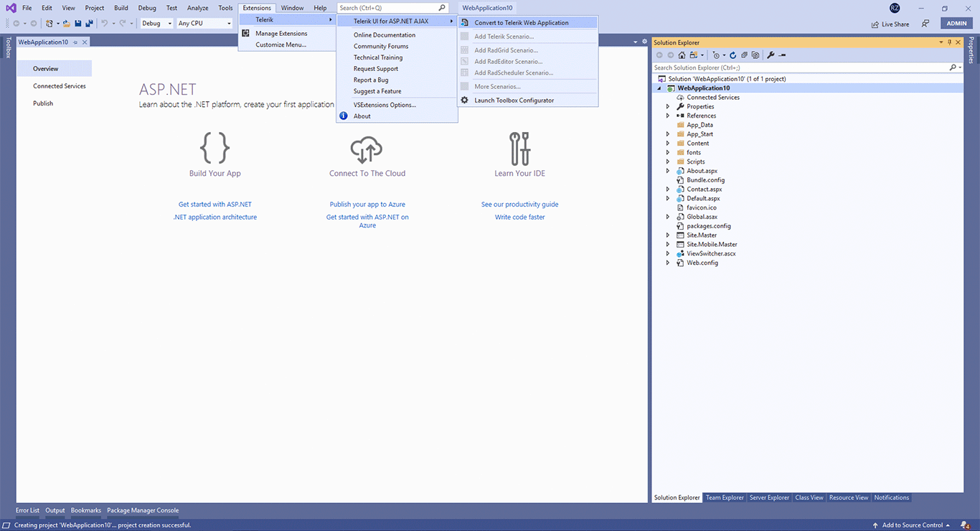Switch to the Team Explorer tab
Screen dimensions: 980x531
725,497
